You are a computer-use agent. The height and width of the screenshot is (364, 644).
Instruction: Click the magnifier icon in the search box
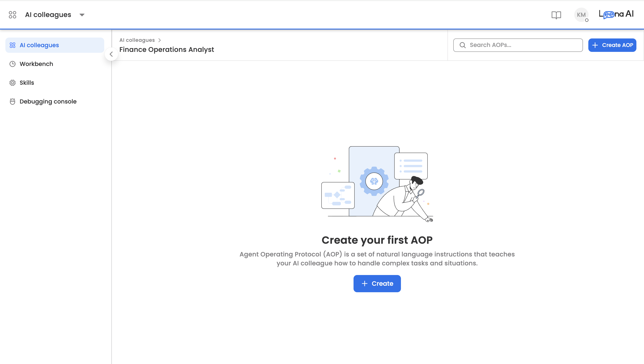(x=462, y=45)
